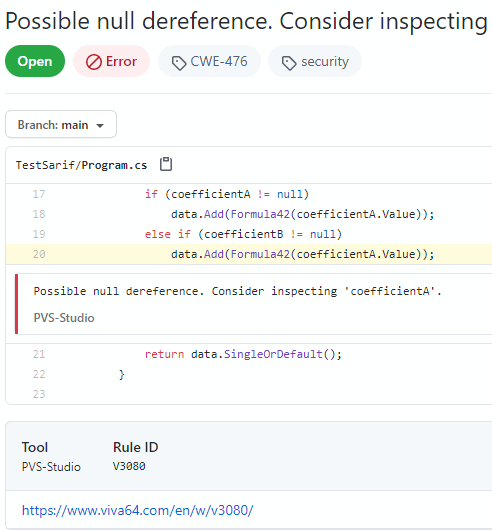Screen dimensions: 492x530
Task: Click the green Open status badge
Action: point(35,61)
